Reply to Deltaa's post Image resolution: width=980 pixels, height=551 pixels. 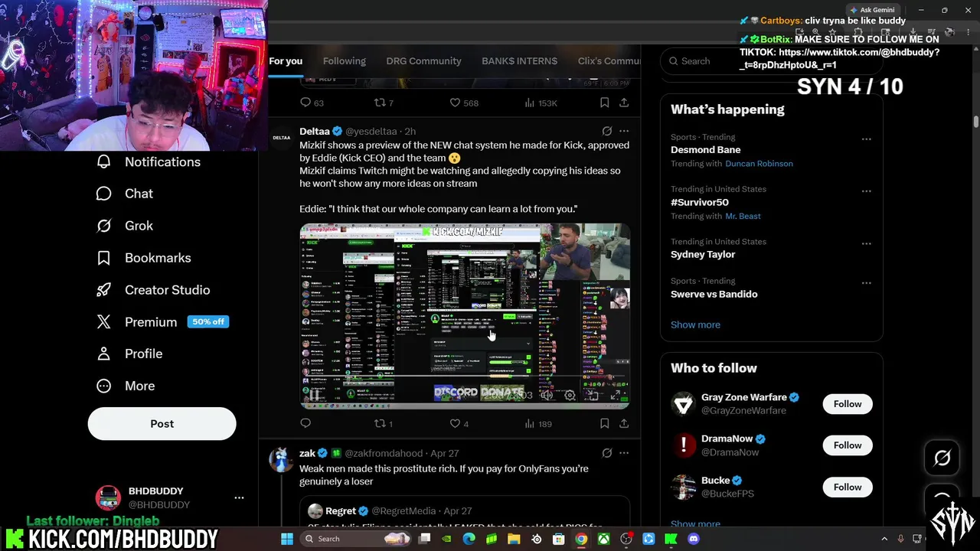(305, 423)
